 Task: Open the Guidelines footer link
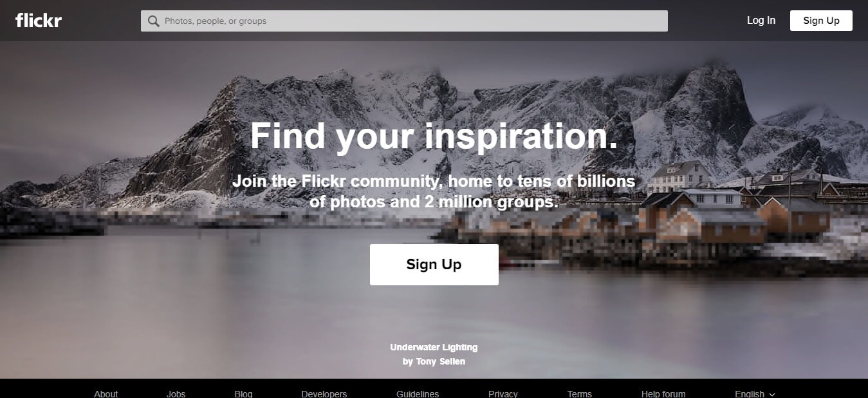pos(418,393)
